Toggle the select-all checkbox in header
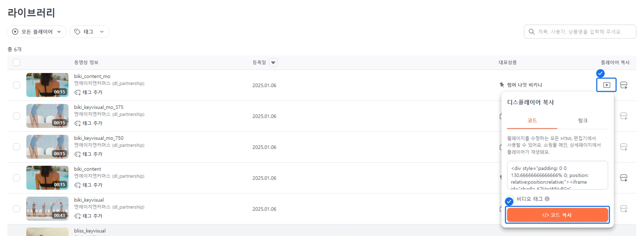The width and height of the screenshot is (644, 236). (16, 62)
